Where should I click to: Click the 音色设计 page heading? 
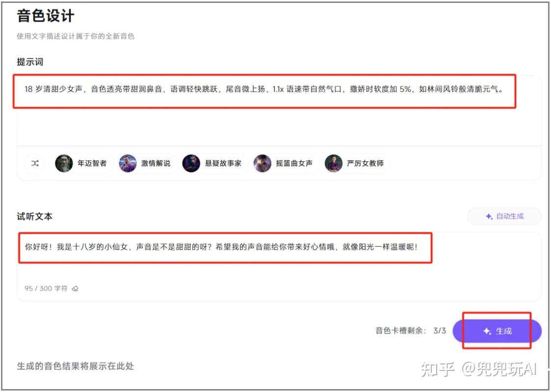[x=46, y=16]
